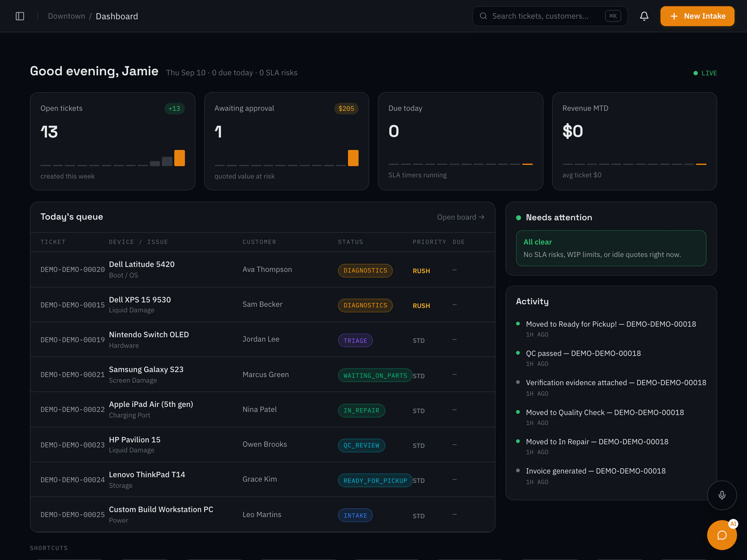Screen dimensions: 747x560
Task: Click the +13 badge on Open tickets
Action: 174,109
